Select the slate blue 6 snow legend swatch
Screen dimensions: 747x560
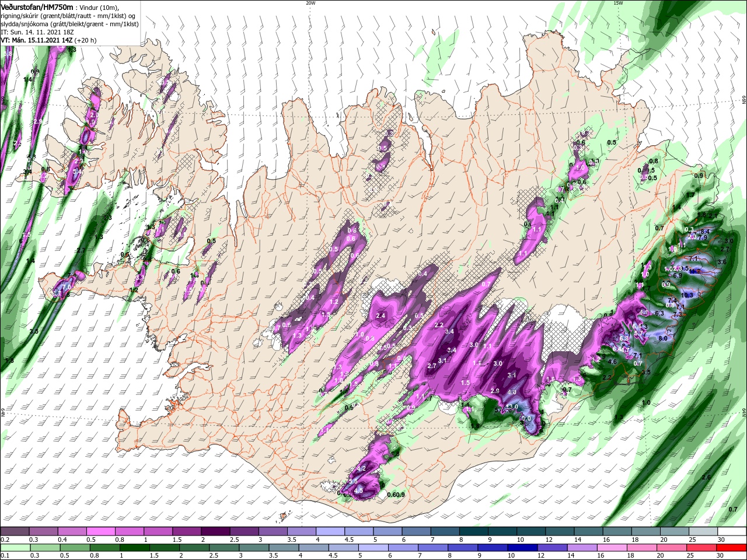[x=416, y=531]
